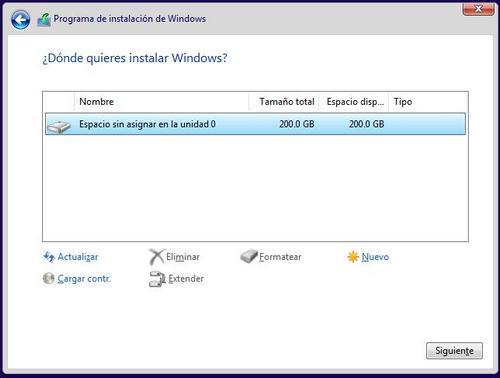
Task: Continue with the Siguiente button
Action: coord(454,351)
